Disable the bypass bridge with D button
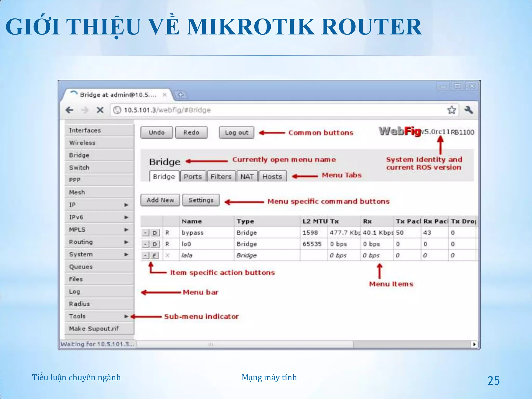Viewport: 532px width, 399px height. [155, 233]
